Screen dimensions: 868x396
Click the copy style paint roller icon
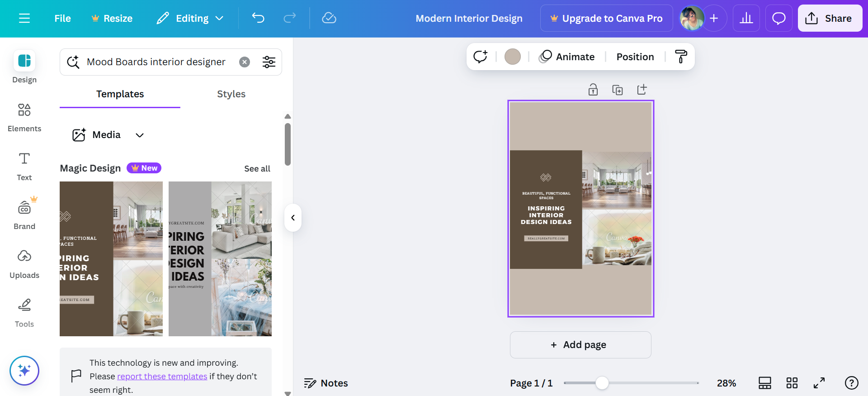tap(681, 57)
